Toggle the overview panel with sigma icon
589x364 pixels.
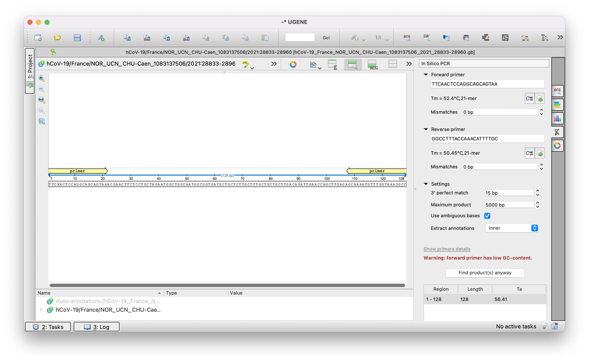click(333, 64)
